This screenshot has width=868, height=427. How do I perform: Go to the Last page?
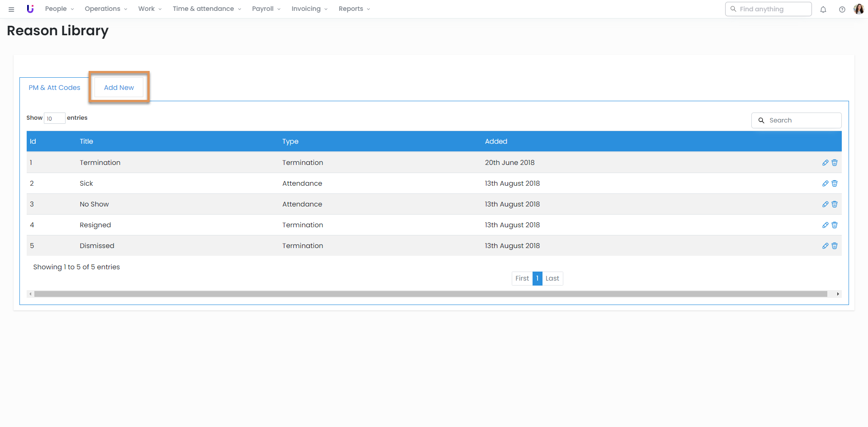tap(552, 278)
